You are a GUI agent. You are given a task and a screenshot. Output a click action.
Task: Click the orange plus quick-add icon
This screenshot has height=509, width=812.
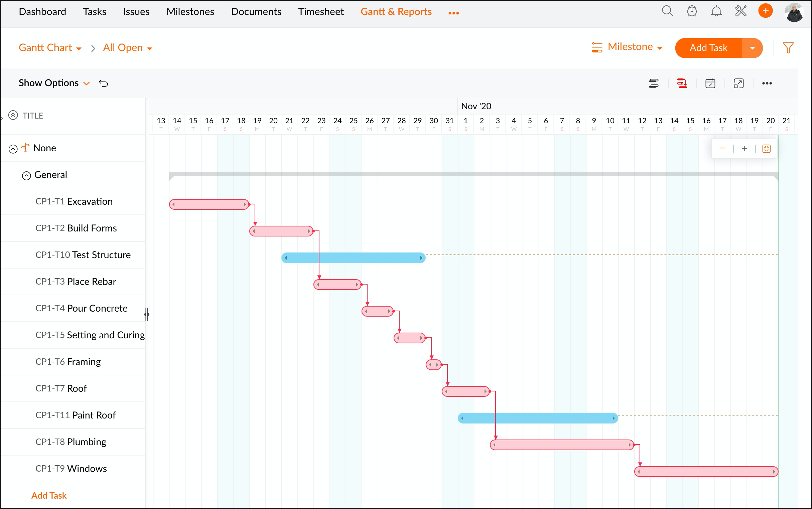coord(766,11)
